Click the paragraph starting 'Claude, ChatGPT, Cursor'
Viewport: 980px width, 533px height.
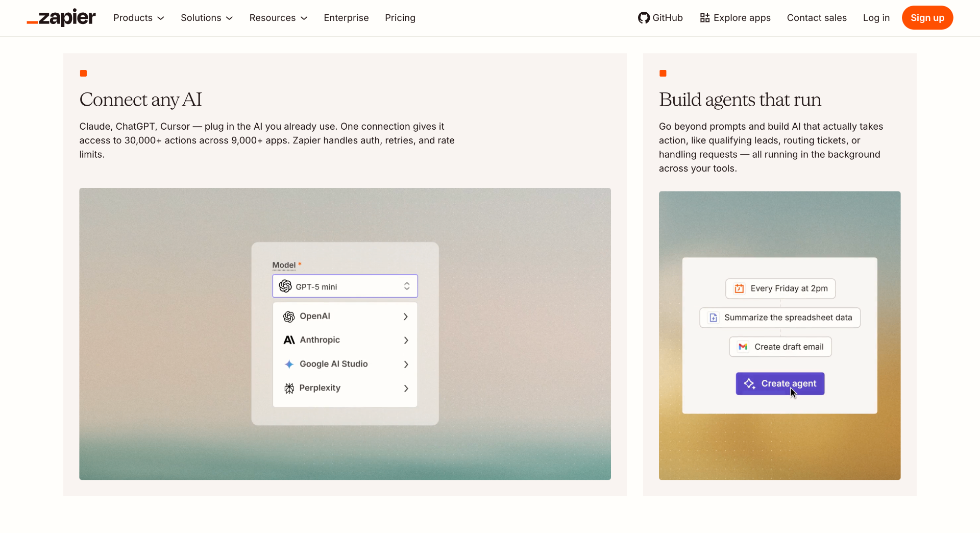(267, 140)
